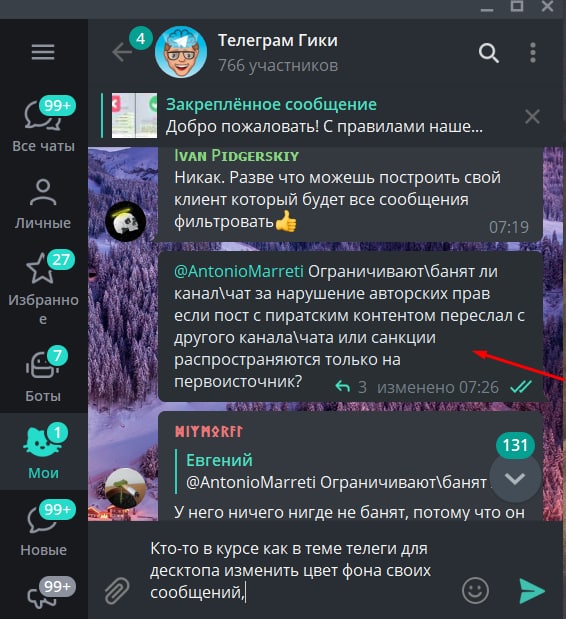Open the emoji picker smiley
The image size is (566, 619).
click(x=475, y=591)
